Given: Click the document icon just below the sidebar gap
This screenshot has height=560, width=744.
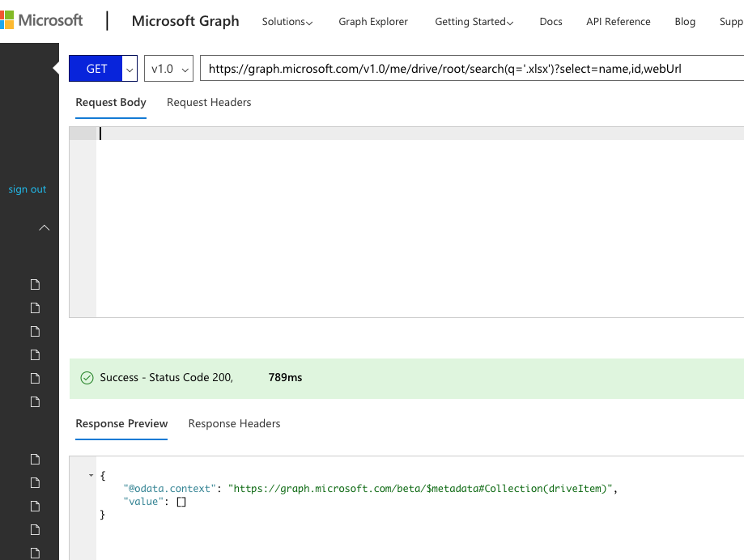Looking at the screenshot, I should [35, 459].
